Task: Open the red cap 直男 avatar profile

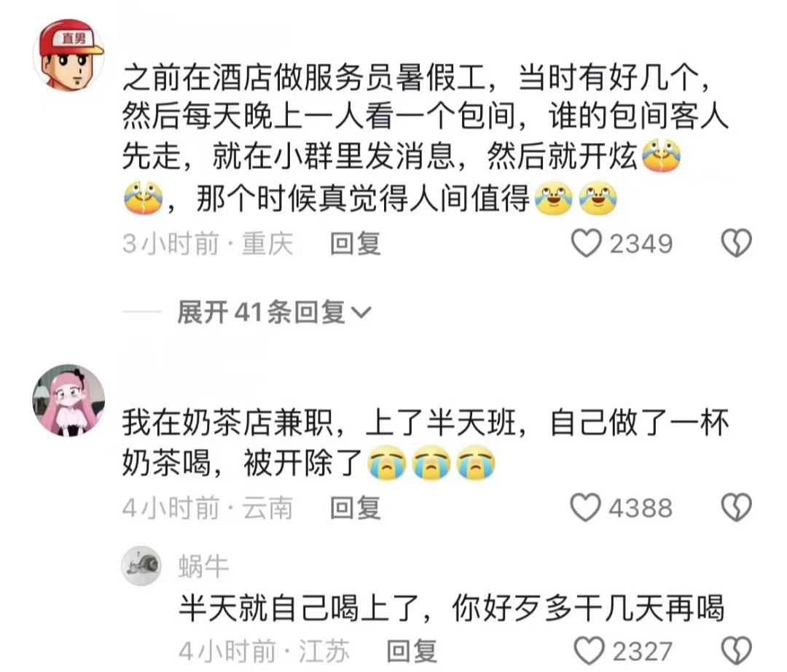Action: pos(68,55)
